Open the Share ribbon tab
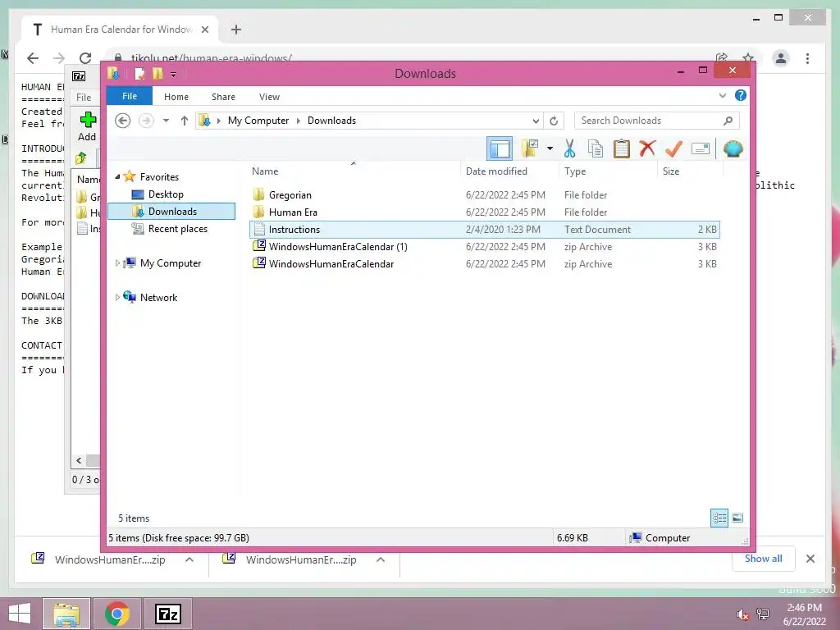 223,97
